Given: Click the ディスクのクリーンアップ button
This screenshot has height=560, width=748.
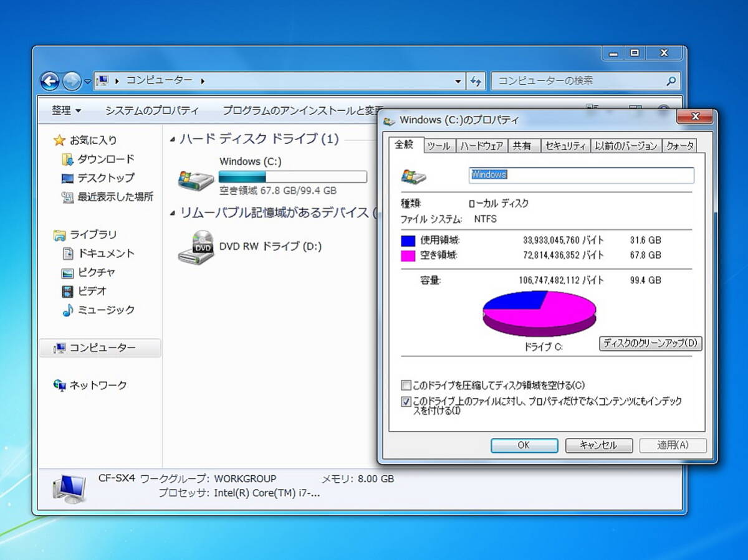Looking at the screenshot, I should click(651, 343).
